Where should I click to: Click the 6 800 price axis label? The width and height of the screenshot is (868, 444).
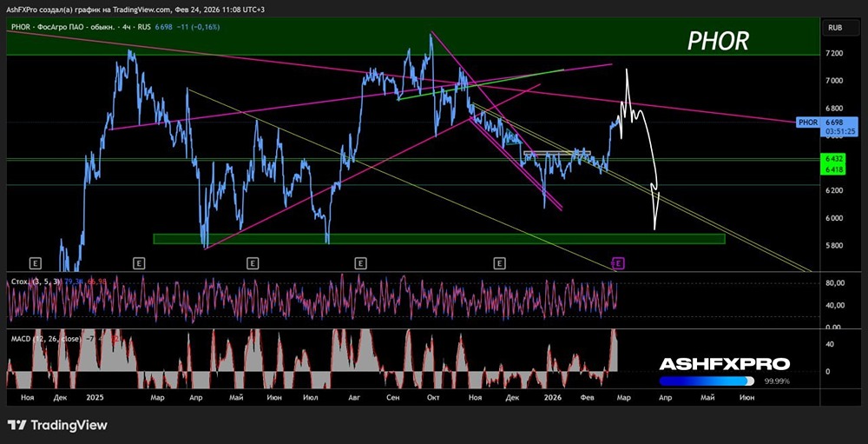tap(833, 108)
